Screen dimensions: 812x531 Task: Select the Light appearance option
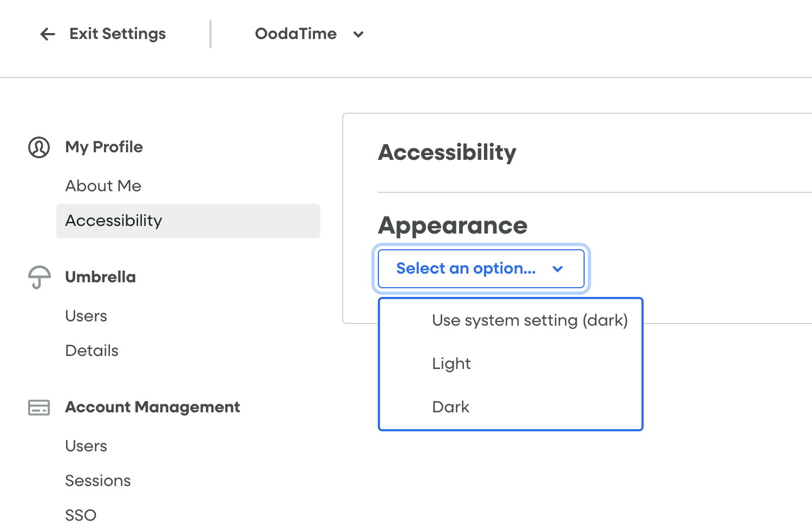click(451, 364)
